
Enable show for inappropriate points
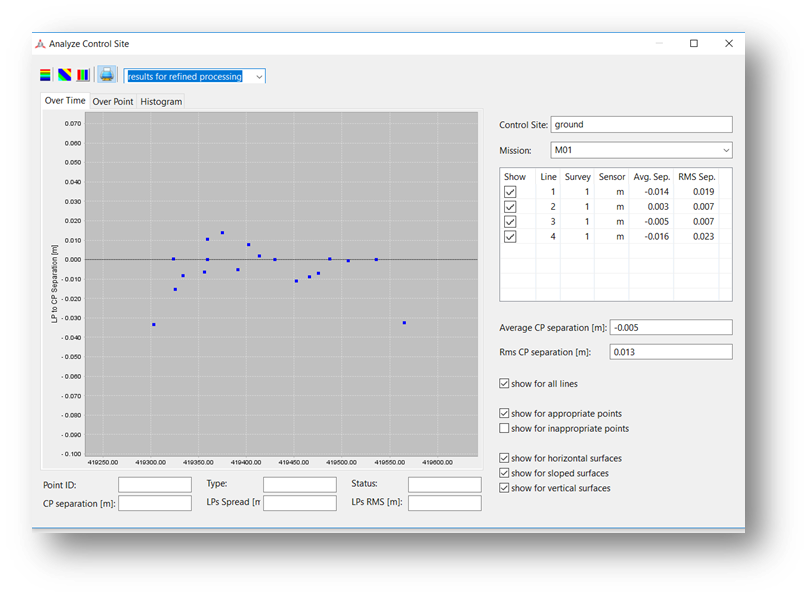pos(504,428)
